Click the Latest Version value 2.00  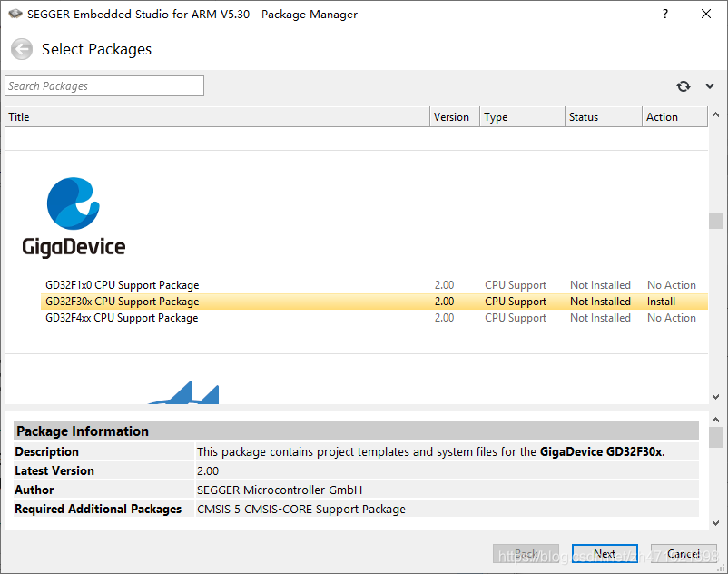(208, 470)
